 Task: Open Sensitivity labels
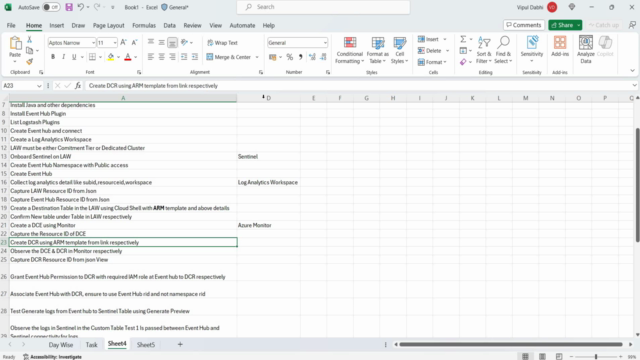click(x=532, y=50)
